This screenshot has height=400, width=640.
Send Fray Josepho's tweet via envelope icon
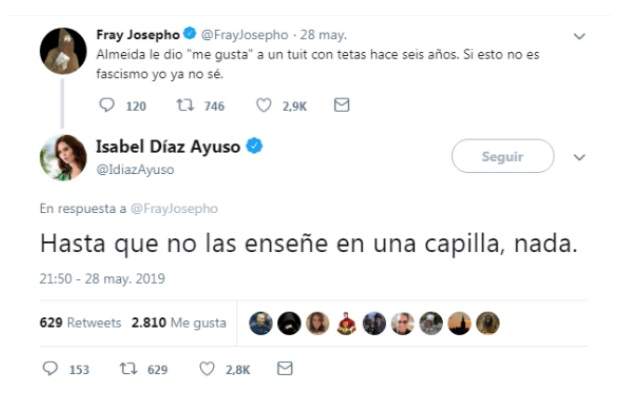[342, 105]
